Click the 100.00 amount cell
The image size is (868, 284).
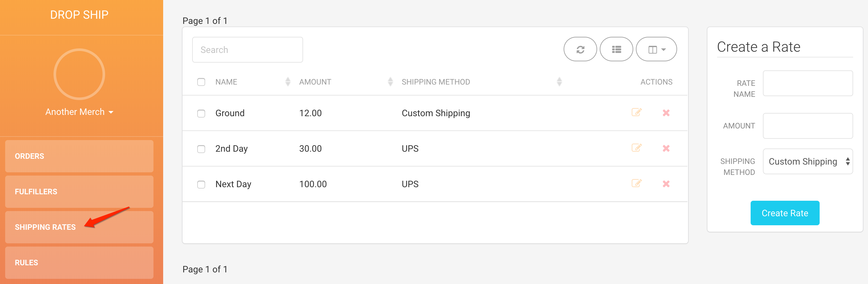(313, 184)
